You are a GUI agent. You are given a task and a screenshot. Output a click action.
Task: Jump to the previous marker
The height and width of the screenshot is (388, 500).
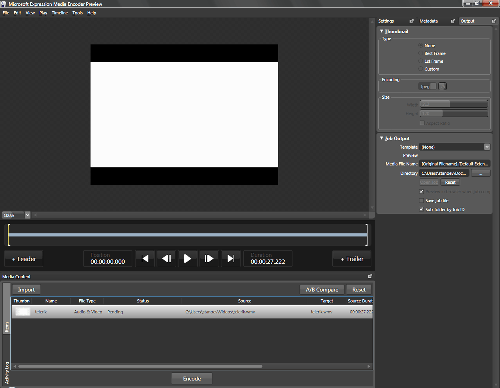click(x=145, y=259)
